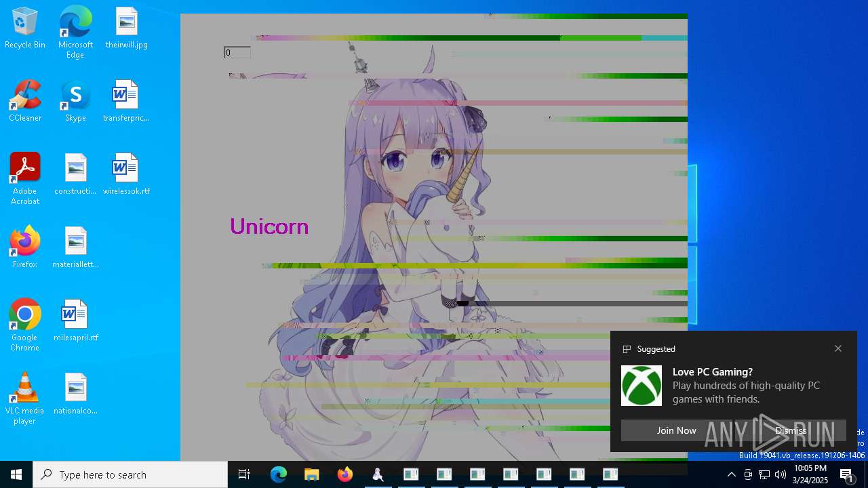The height and width of the screenshot is (488, 868).
Task: Launch Skype from the desktop
Action: 75,102
